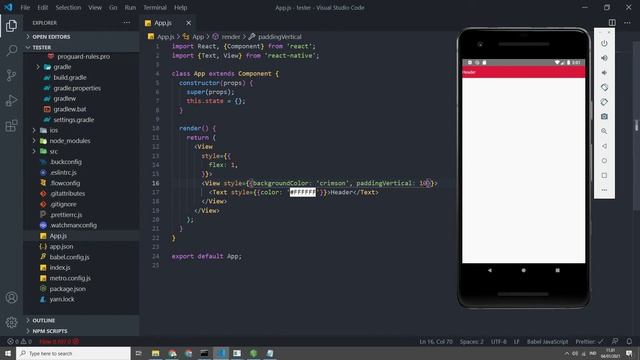This screenshot has height=360, width=640.
Task: Change encoding via UTF-8 status item
Action: [x=498, y=341]
